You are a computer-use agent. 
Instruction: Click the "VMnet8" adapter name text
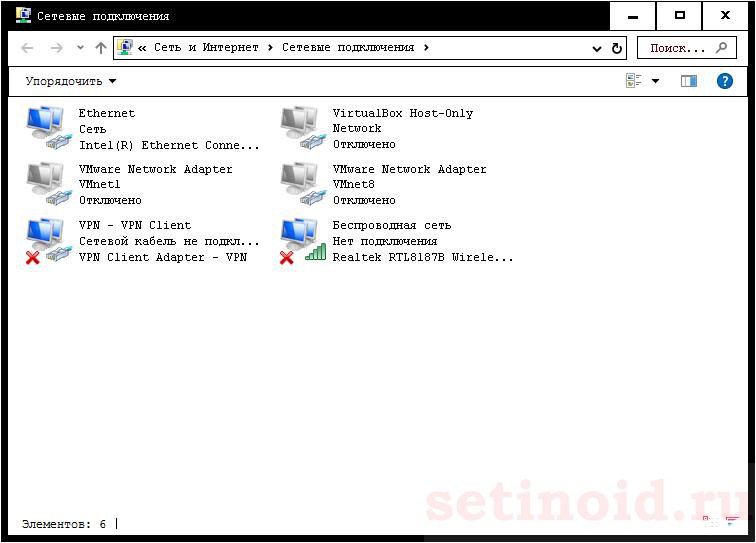354,184
